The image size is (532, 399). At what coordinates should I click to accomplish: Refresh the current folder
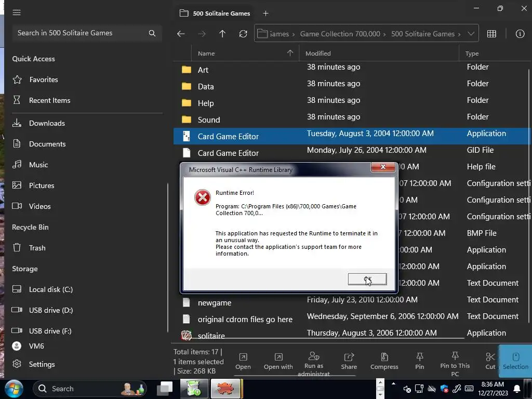tap(243, 34)
